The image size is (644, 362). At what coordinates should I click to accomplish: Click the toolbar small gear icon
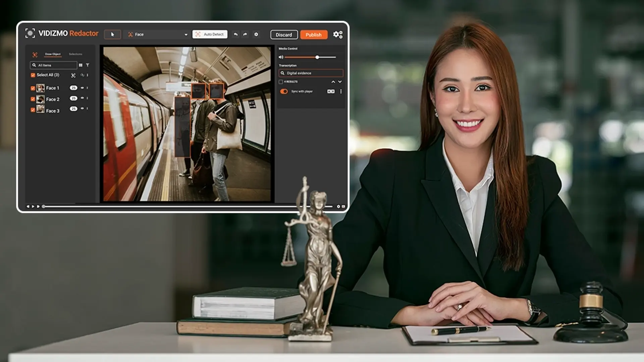click(256, 35)
